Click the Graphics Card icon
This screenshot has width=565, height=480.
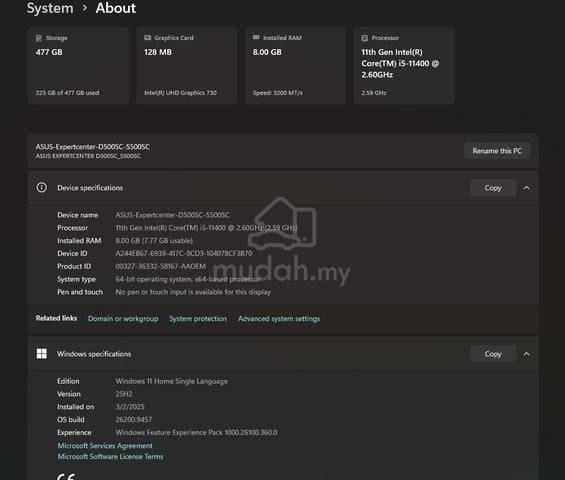pyautogui.click(x=147, y=38)
